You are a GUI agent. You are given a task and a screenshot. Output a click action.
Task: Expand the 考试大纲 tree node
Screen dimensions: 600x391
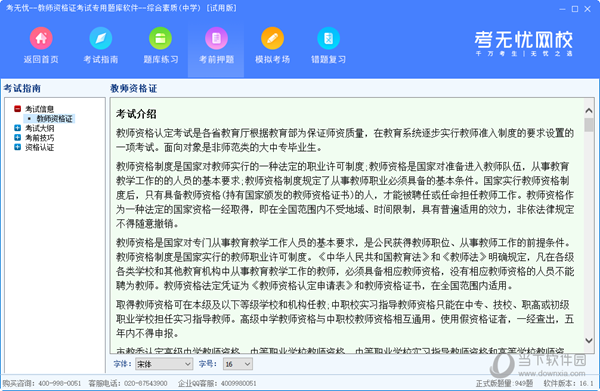click(17, 128)
